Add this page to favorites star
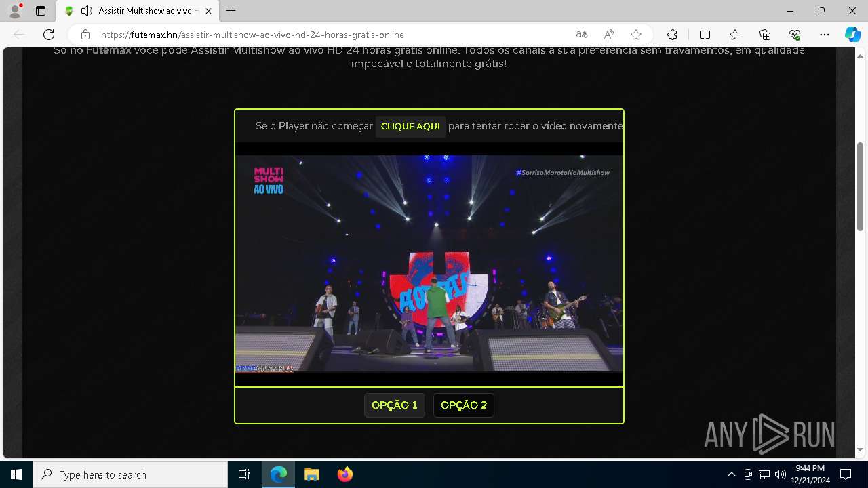Viewport: 868px width, 488px height. [636, 35]
